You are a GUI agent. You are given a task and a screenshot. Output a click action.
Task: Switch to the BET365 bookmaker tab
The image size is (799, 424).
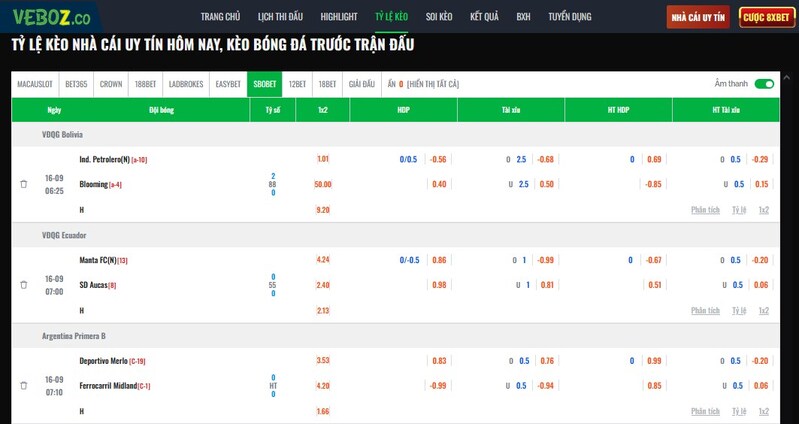click(x=76, y=84)
